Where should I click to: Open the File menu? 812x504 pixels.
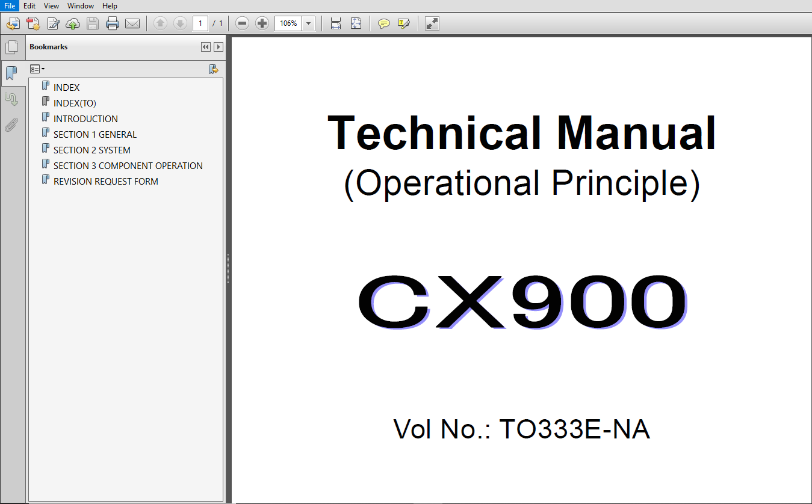click(10, 5)
